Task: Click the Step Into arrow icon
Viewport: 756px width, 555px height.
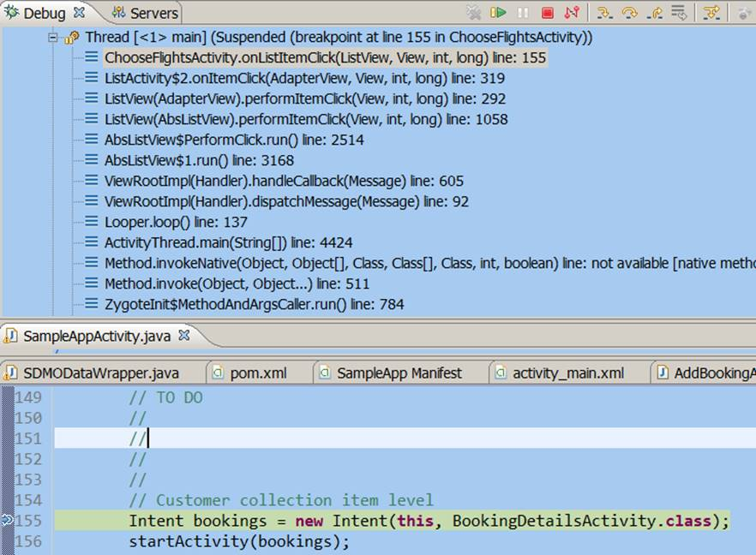Action: tap(604, 13)
